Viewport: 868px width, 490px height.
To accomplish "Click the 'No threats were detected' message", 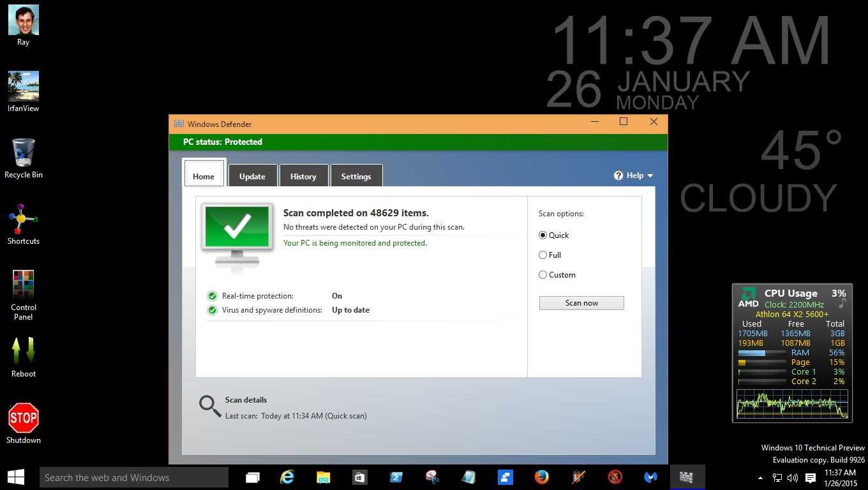I will point(374,227).
